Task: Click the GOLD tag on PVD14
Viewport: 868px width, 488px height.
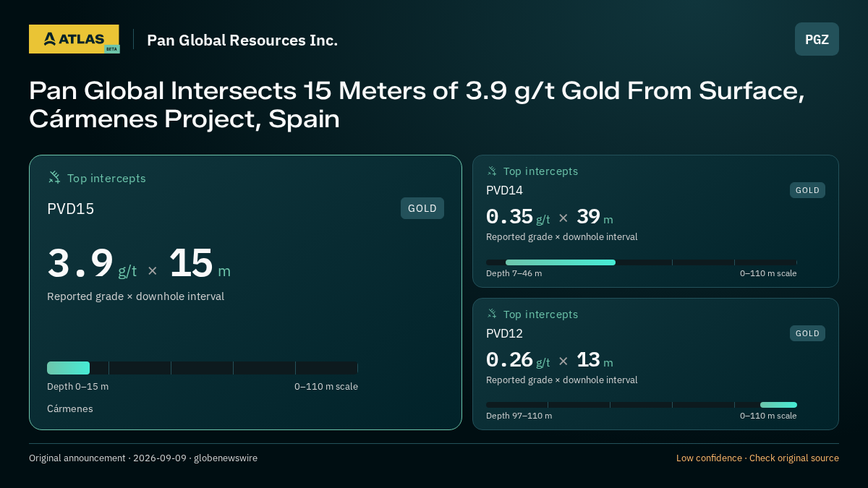Action: [x=807, y=190]
